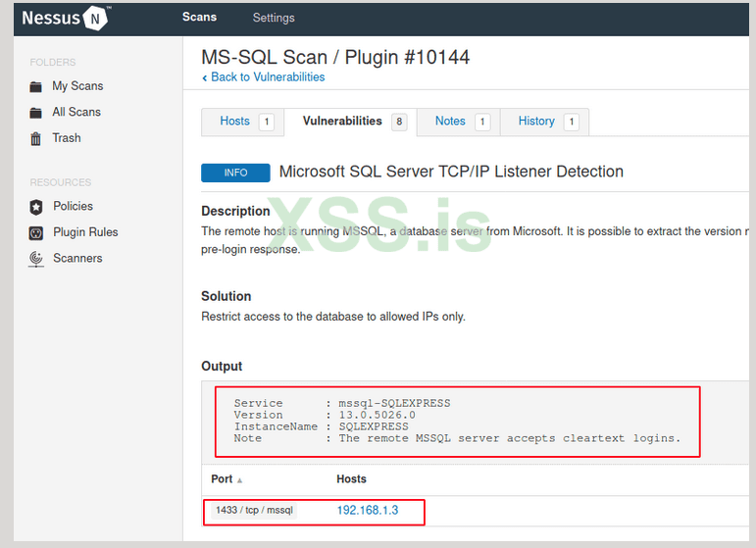Click the blue INFO severity badge
This screenshot has height=548, width=756.
pyautogui.click(x=235, y=174)
